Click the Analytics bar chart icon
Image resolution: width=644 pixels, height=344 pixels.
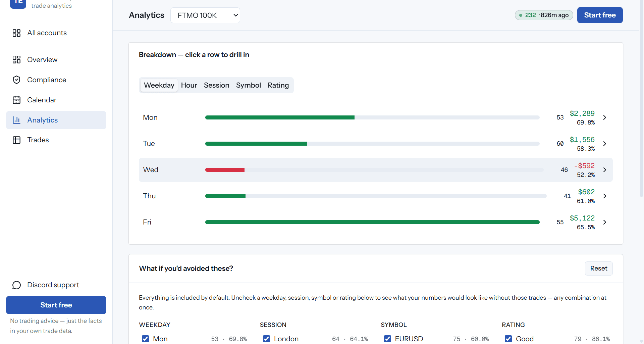tap(16, 120)
